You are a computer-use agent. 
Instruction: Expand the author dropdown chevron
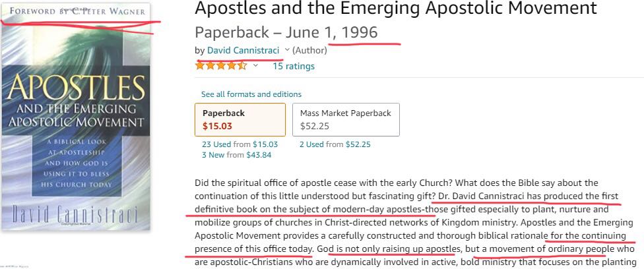286,50
